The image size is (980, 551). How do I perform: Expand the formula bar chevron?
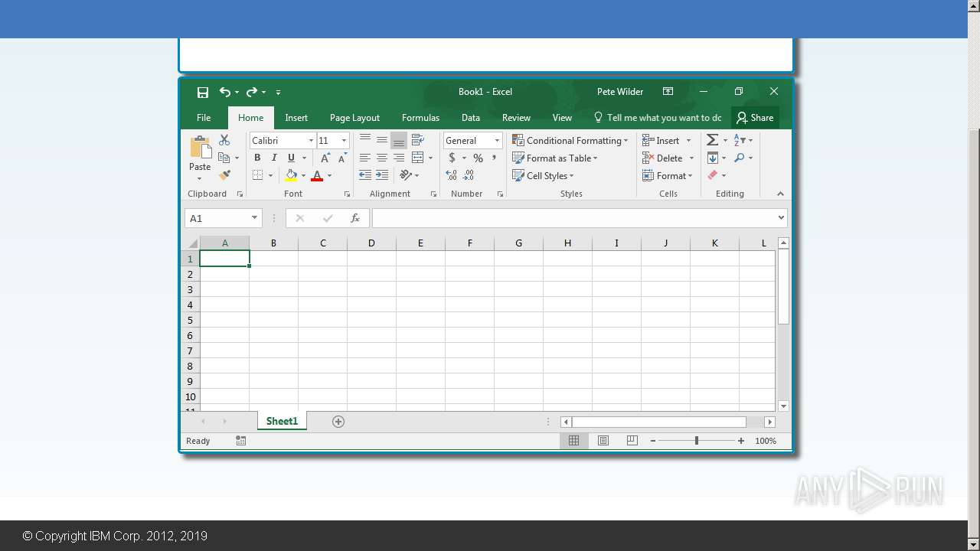click(x=781, y=218)
